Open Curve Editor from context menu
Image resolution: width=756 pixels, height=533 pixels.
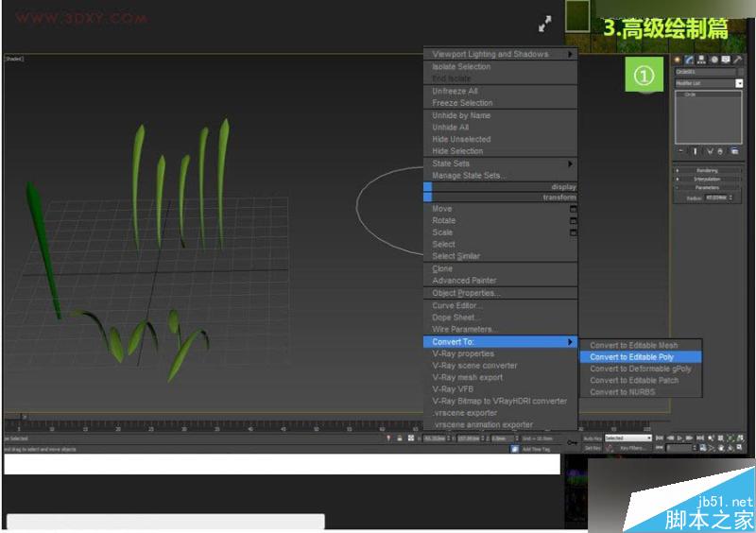pos(501,306)
